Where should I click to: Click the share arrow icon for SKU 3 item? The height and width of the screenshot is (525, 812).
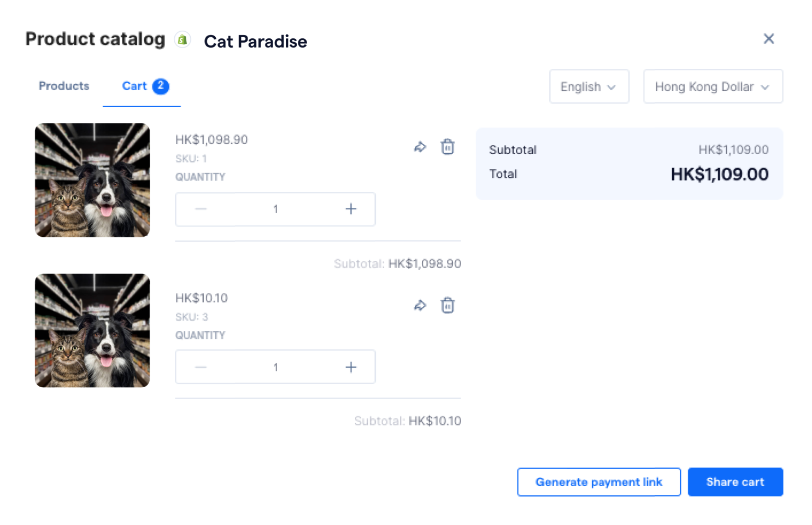coord(420,306)
